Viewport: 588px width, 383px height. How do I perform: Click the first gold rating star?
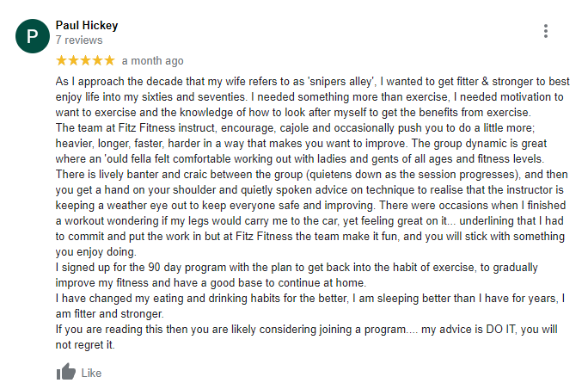click(61, 60)
